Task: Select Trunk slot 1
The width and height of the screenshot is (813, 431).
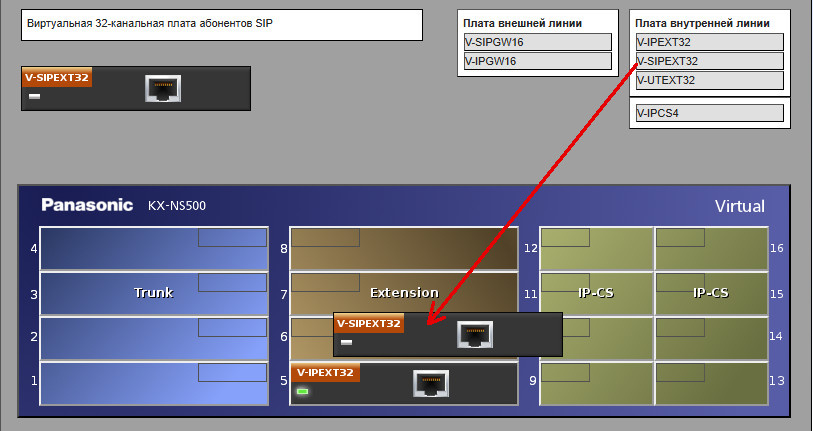Action: pyautogui.click(x=154, y=383)
